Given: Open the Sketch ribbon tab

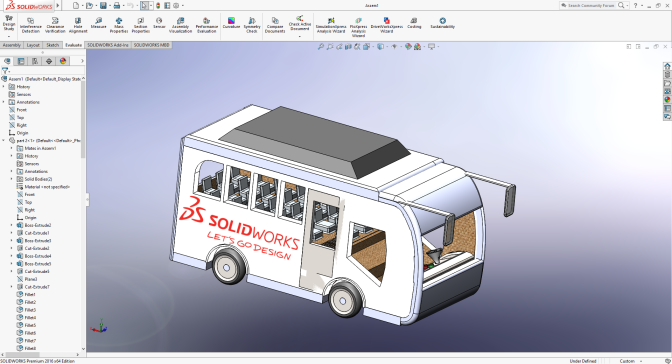Looking at the screenshot, I should pyautogui.click(x=53, y=45).
